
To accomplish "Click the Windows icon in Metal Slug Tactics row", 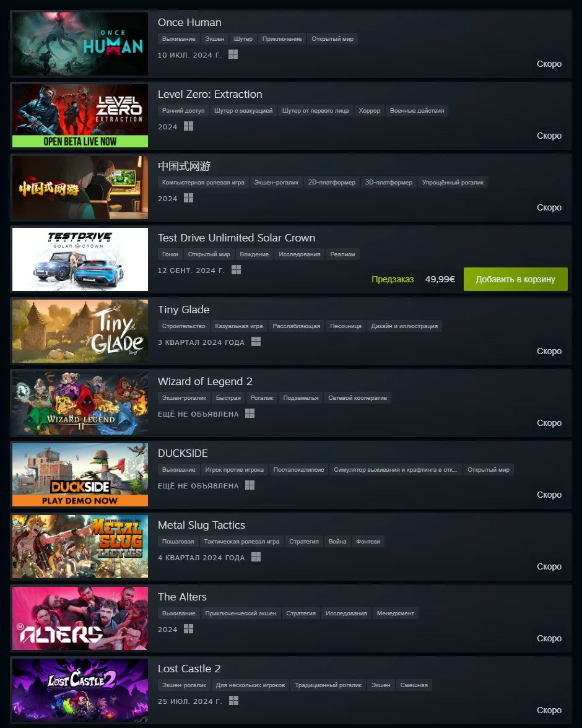I will [256, 557].
